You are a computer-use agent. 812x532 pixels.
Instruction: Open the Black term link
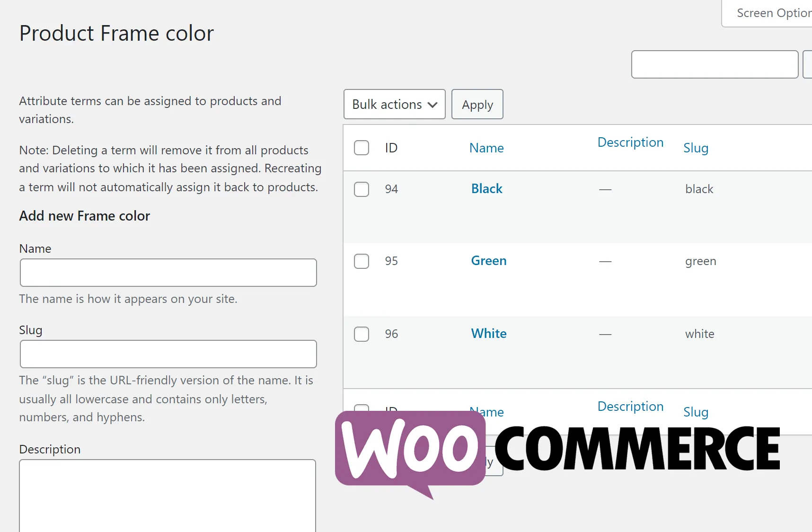tap(486, 189)
